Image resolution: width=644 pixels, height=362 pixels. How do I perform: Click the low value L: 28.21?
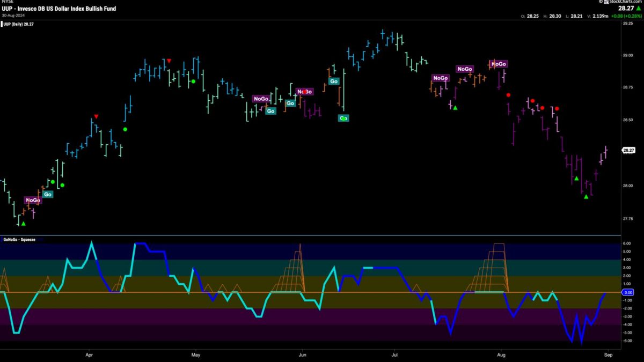tap(575, 16)
